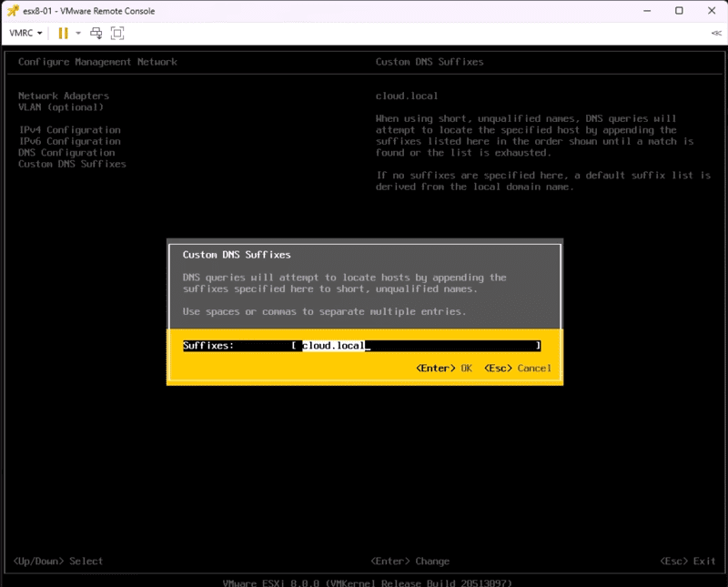The height and width of the screenshot is (587, 728).
Task: Pause the virtual machine with the pause icon
Action: 63,33
